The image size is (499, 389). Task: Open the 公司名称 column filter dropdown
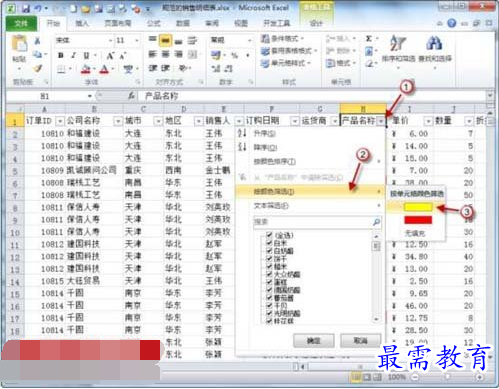[x=118, y=121]
